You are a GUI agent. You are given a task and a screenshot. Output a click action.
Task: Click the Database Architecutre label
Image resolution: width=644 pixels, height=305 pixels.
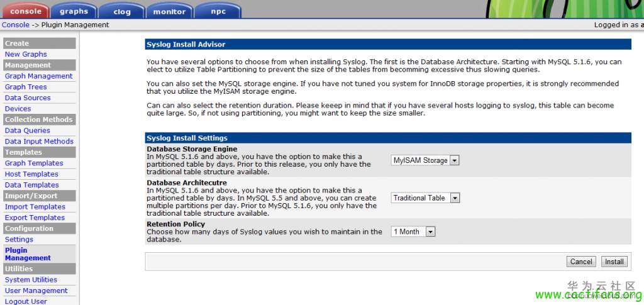point(186,182)
